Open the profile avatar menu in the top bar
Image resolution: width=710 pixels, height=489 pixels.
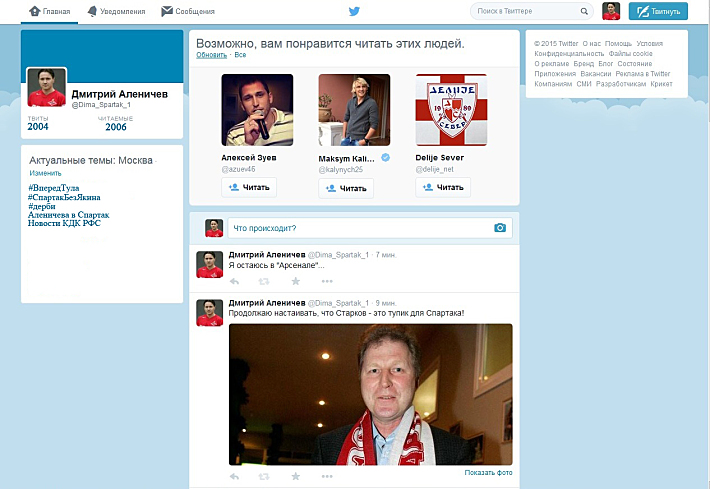point(610,12)
